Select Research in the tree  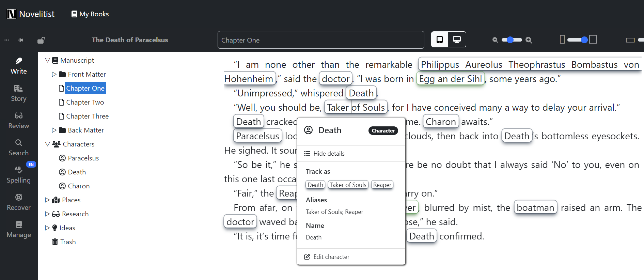70,214
